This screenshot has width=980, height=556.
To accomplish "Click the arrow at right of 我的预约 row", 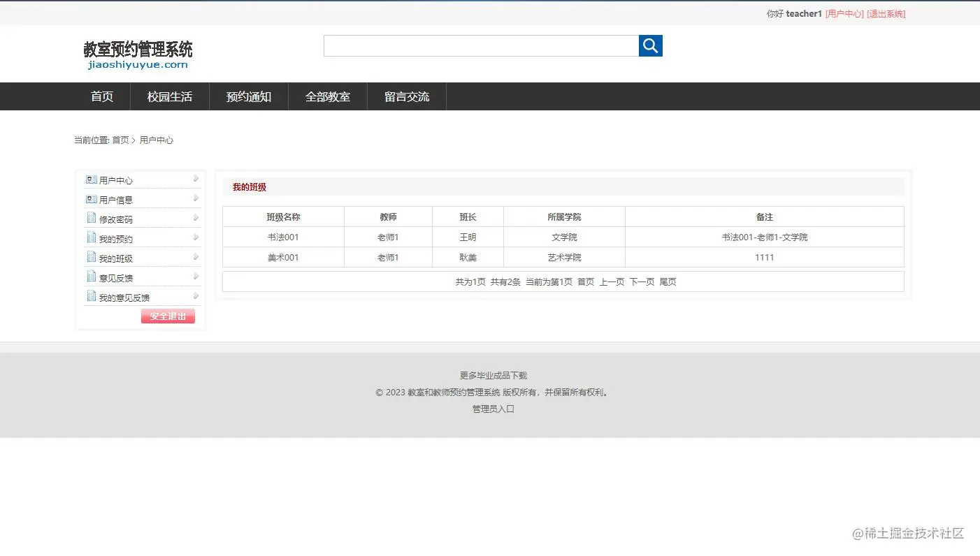I will click(x=196, y=237).
